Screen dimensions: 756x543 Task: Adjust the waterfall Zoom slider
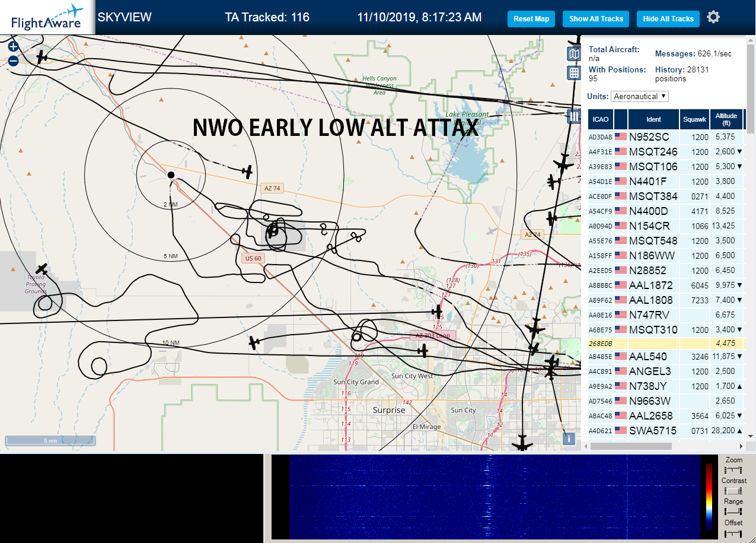point(733,470)
